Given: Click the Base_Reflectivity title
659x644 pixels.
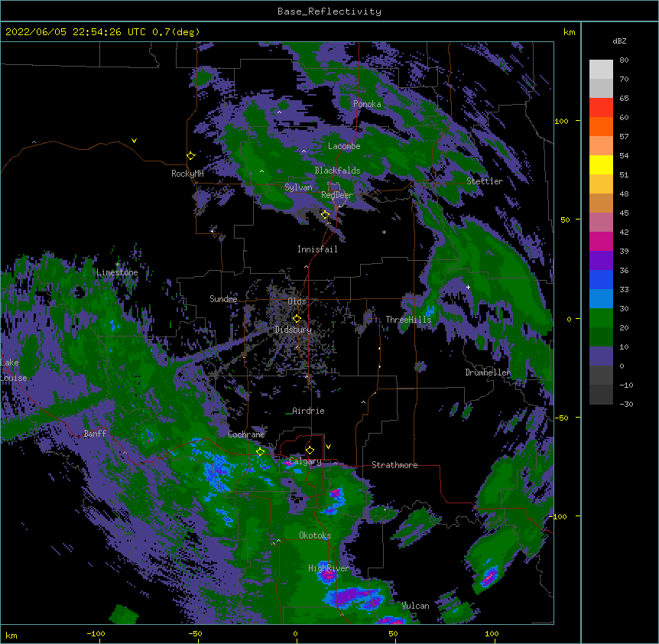Looking at the screenshot, I should click(x=329, y=11).
